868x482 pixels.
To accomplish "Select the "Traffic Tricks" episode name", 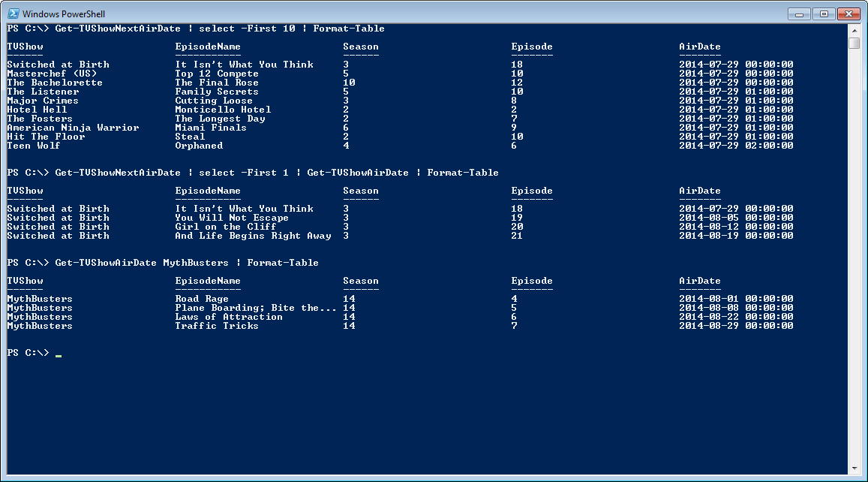I will pos(217,326).
